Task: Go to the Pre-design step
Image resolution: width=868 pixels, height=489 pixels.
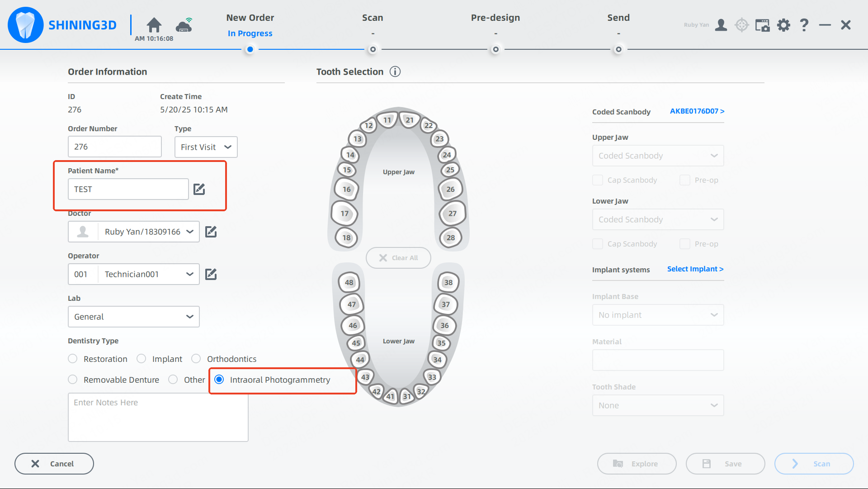Action: [495, 18]
